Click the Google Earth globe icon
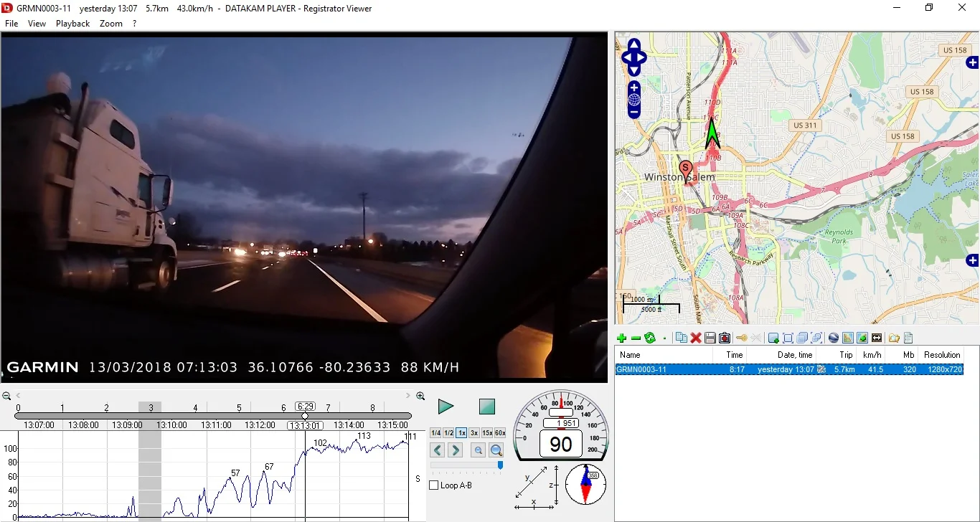Viewport: 980px width, 522px height. 834,338
